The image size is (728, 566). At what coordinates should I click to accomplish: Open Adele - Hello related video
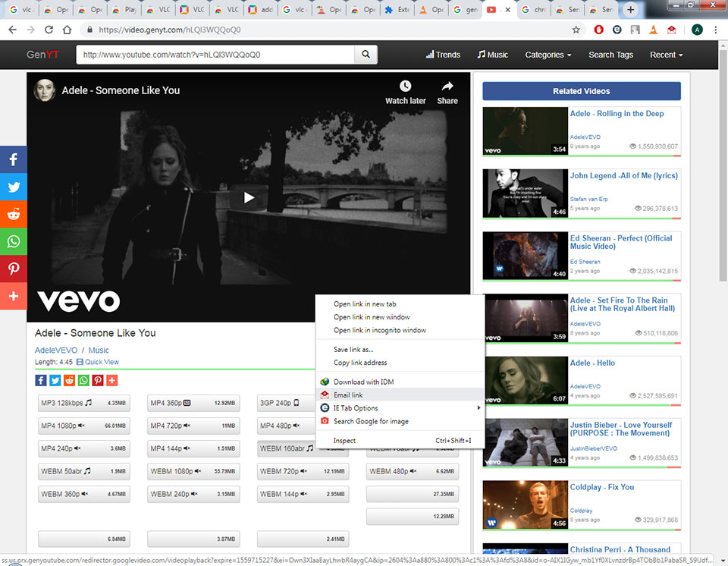592,363
